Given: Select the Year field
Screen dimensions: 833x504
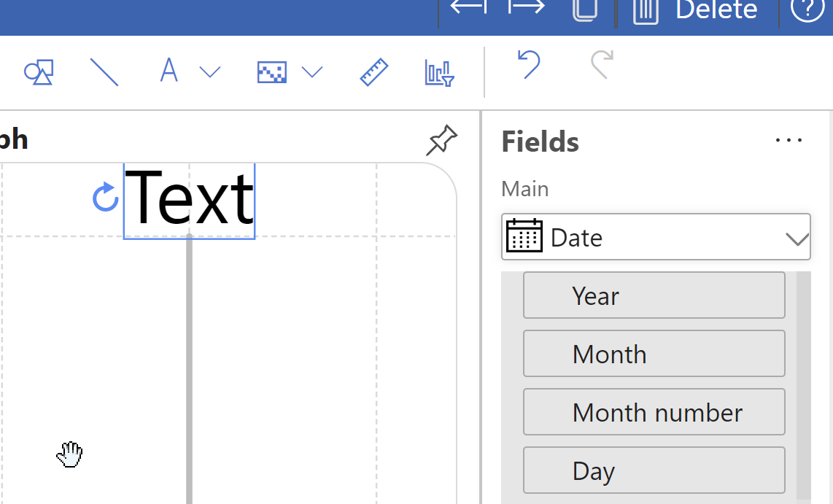Looking at the screenshot, I should click(654, 295).
